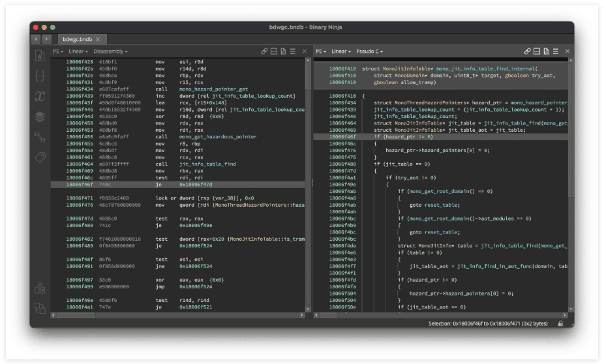Click scroll-right arrow of Pseudo C horizontal scrollbar

(565, 315)
